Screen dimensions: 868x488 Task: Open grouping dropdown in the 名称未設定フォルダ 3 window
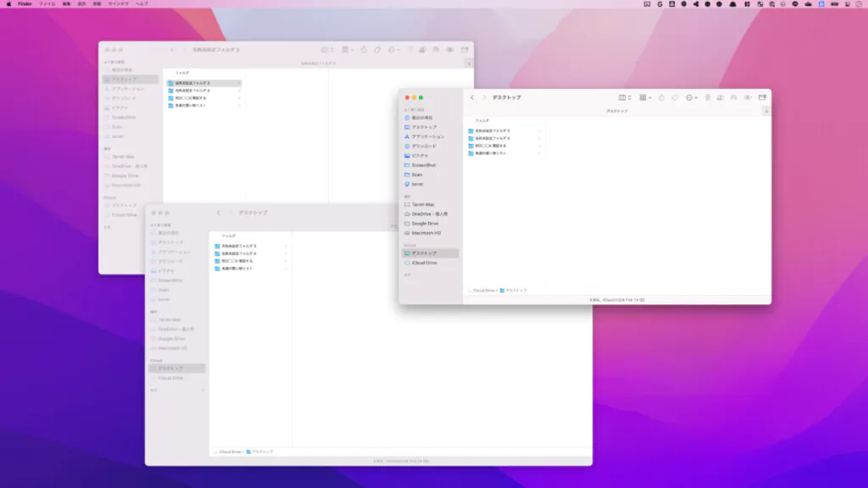348,50
